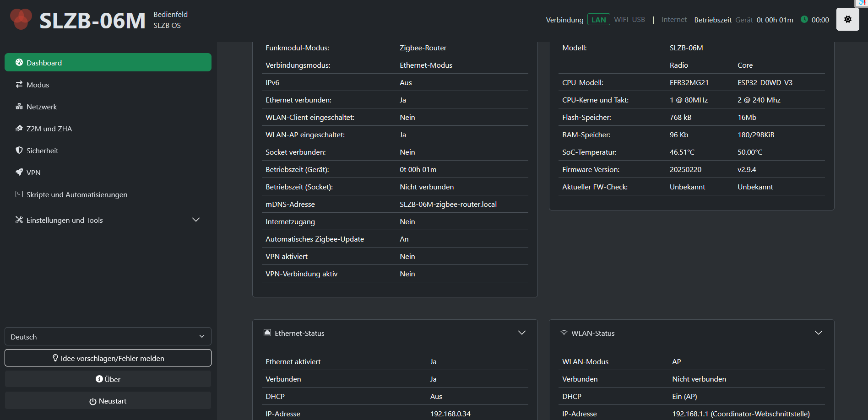Click the Netzwerk network icon
Image resolution: width=868 pixels, height=420 pixels.
[19, 106]
